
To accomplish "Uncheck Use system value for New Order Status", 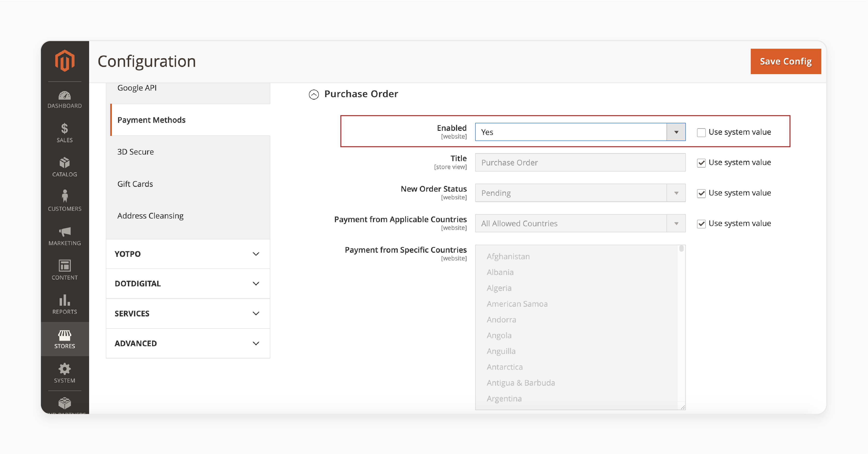I will (701, 194).
